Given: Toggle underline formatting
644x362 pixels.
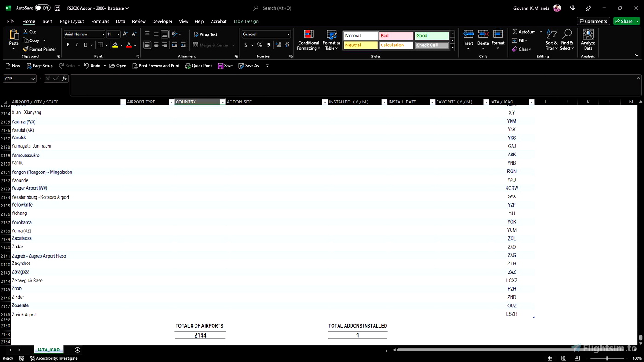Looking at the screenshot, I should point(85,45).
